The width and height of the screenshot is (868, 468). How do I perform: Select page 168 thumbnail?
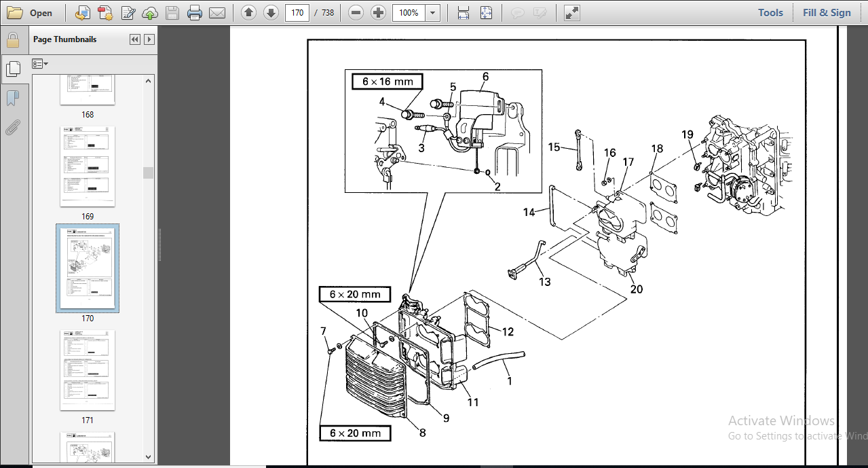point(88,90)
